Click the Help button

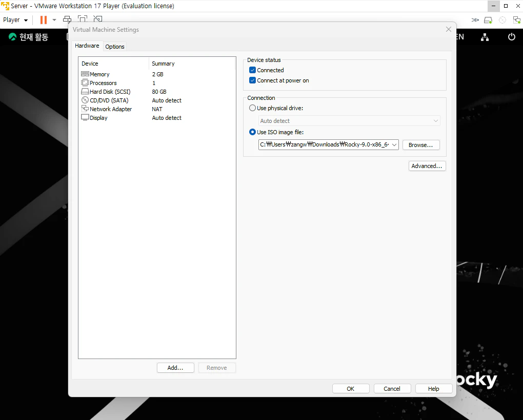coord(434,389)
